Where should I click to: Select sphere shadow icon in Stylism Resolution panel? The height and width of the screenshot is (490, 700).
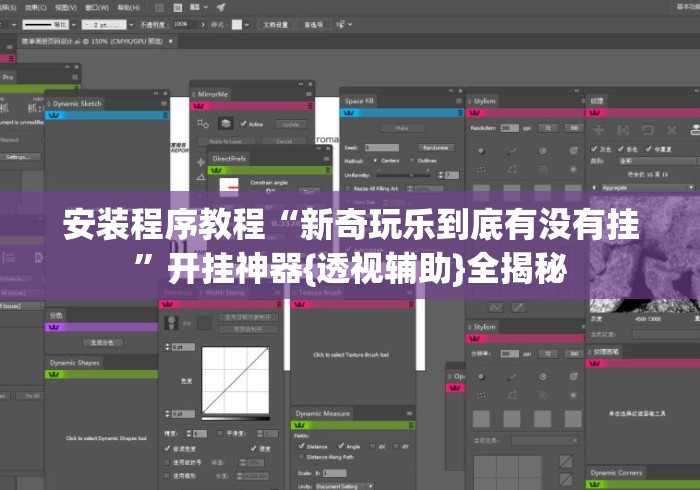coord(481,151)
